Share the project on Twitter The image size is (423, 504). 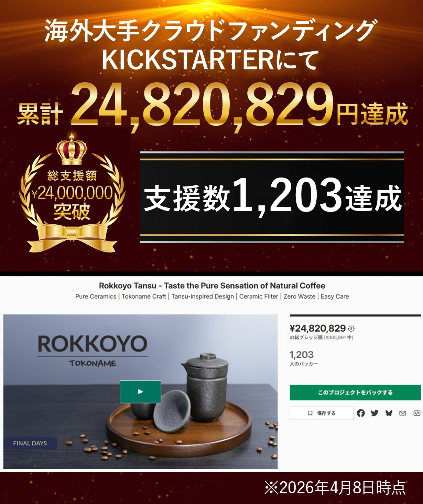375,413
